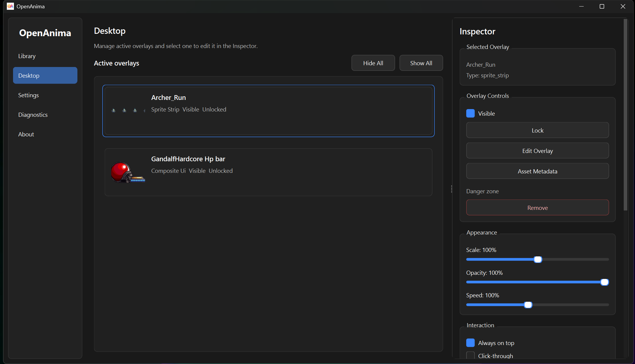This screenshot has height=364, width=635.
Task: Go to the Diagnostics page
Action: click(x=45, y=115)
